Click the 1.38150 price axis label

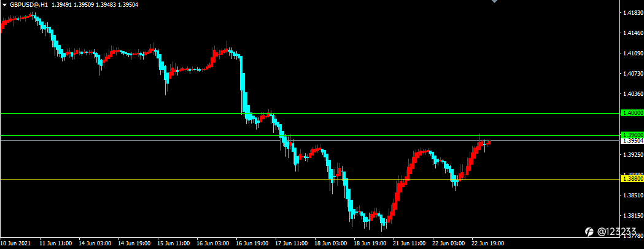point(632,216)
